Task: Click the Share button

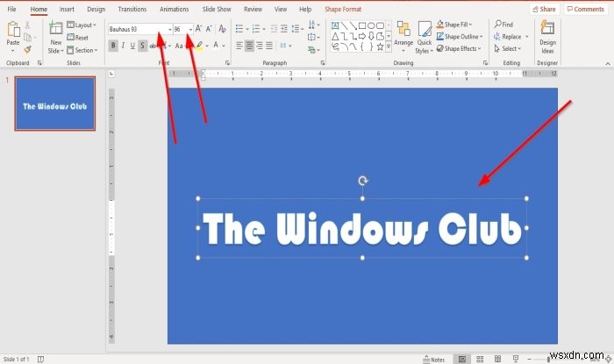Action: [x=545, y=9]
